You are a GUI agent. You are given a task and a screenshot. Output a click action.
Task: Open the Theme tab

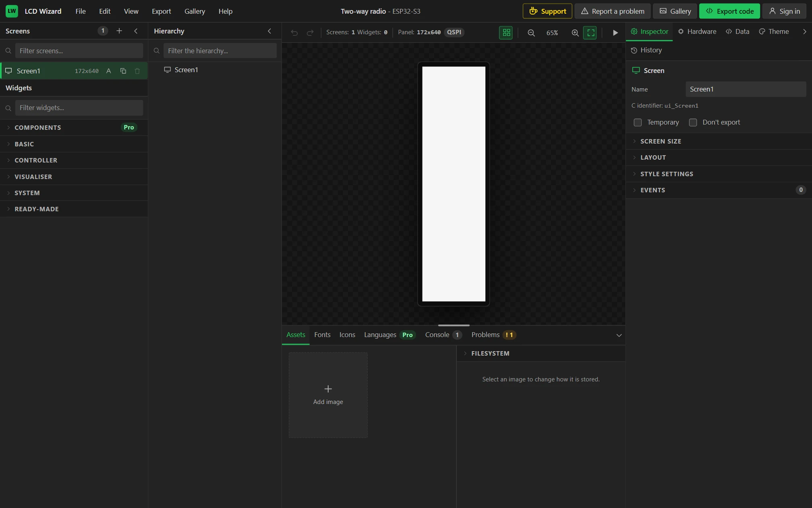pyautogui.click(x=774, y=31)
